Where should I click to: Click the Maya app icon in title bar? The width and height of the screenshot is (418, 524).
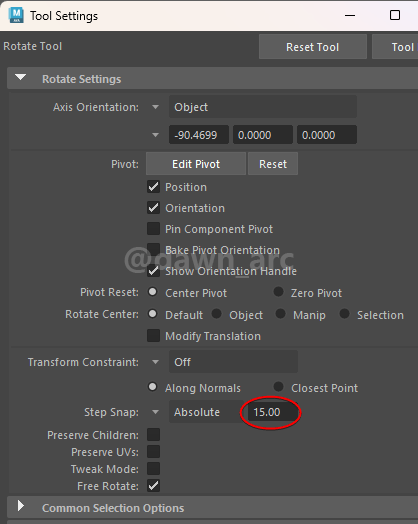(16, 15)
